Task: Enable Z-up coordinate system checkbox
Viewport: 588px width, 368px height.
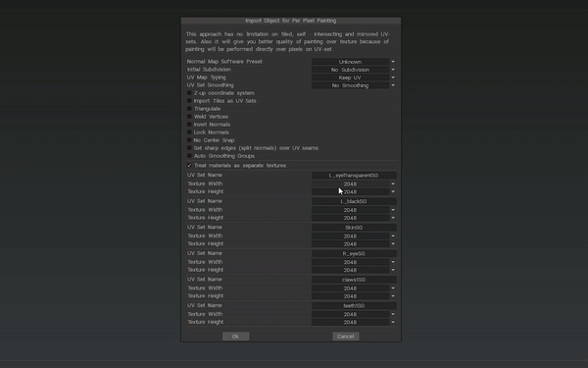Action: pyautogui.click(x=189, y=93)
